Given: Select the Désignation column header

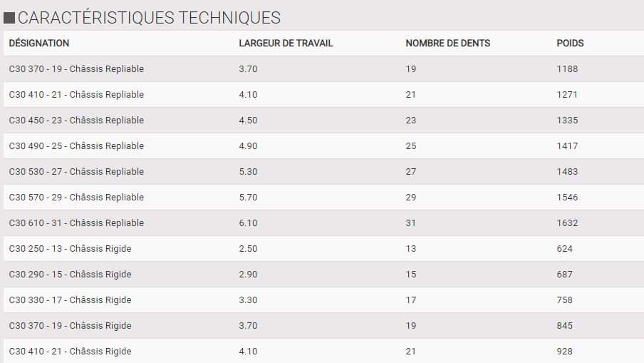Looking at the screenshot, I should tap(39, 43).
